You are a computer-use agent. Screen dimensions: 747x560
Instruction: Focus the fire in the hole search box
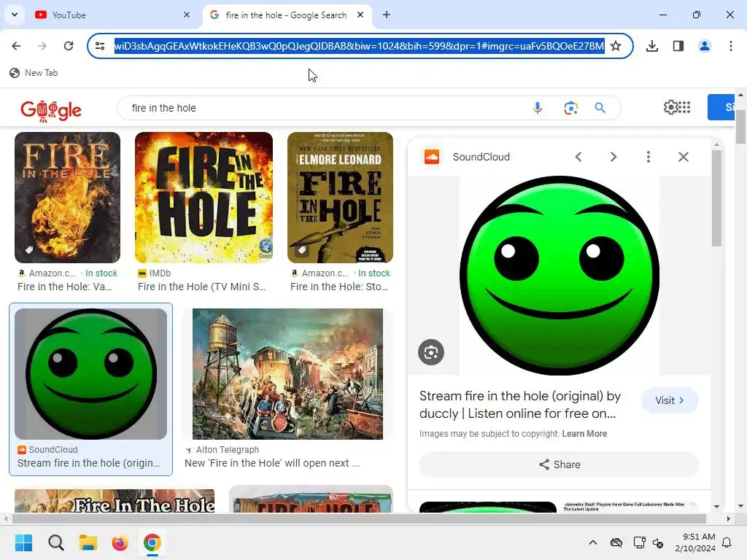coord(324,108)
